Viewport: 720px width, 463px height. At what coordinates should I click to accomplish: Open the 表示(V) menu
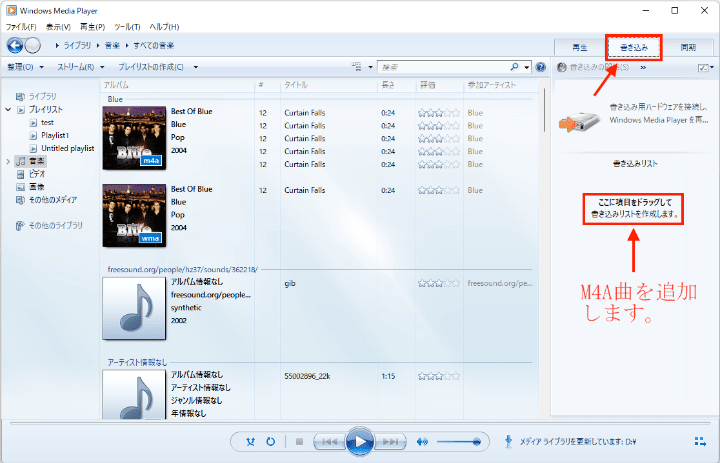pyautogui.click(x=58, y=27)
